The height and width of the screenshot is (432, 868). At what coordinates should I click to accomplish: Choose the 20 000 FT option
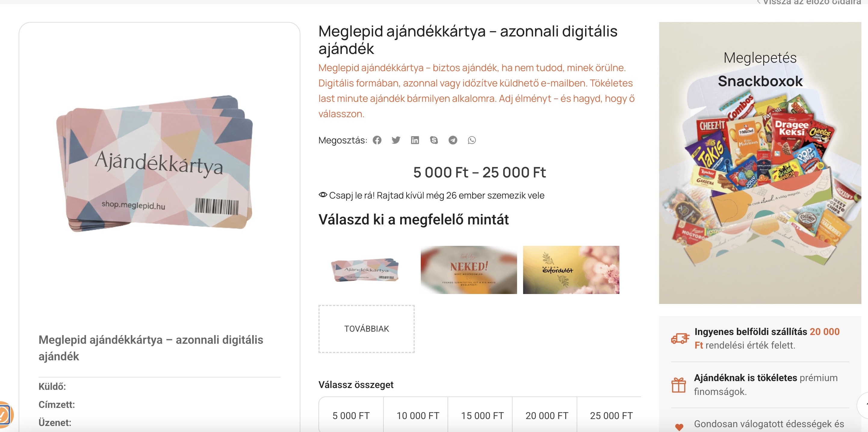547,415
